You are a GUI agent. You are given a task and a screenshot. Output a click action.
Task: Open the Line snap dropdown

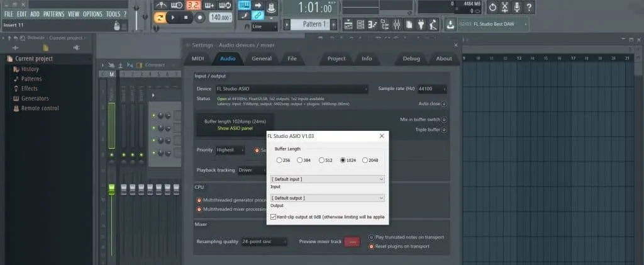click(x=264, y=26)
